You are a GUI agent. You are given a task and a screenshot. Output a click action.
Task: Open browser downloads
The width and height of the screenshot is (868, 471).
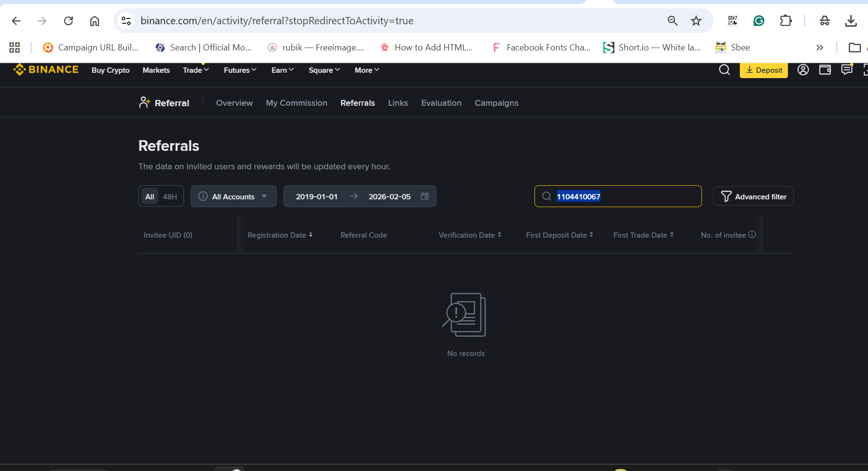(x=851, y=21)
